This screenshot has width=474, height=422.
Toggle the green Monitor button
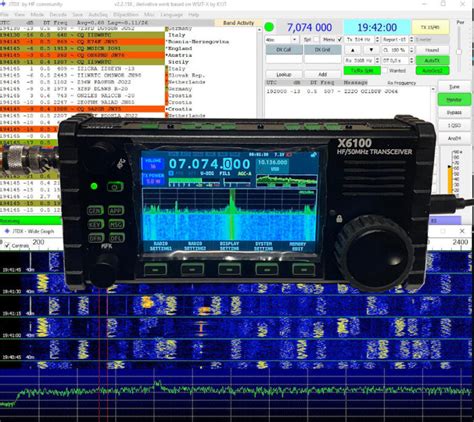tap(454, 100)
